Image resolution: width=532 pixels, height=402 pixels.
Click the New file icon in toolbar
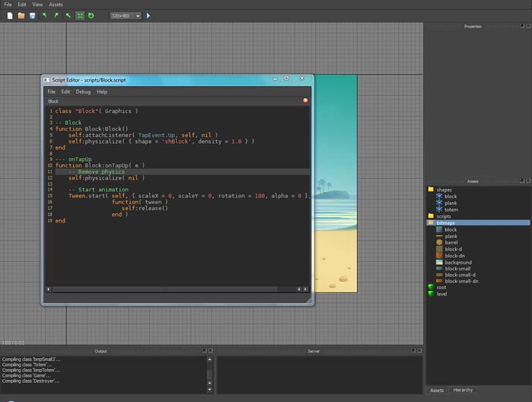point(10,15)
